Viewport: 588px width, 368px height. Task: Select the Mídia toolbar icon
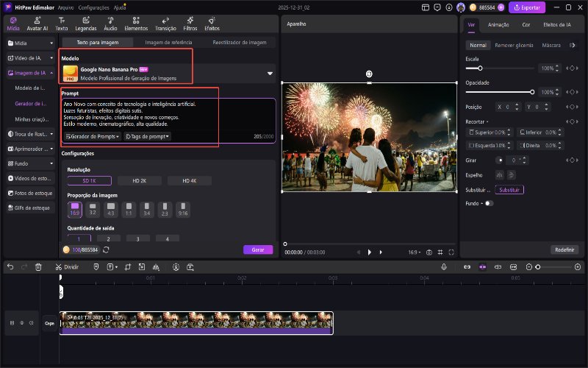[13, 24]
